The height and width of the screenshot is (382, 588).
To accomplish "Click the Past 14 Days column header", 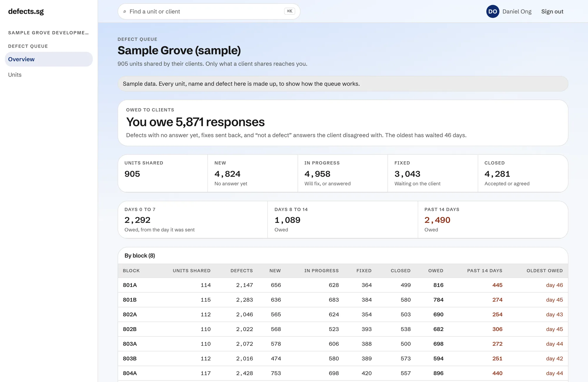I will point(485,271).
